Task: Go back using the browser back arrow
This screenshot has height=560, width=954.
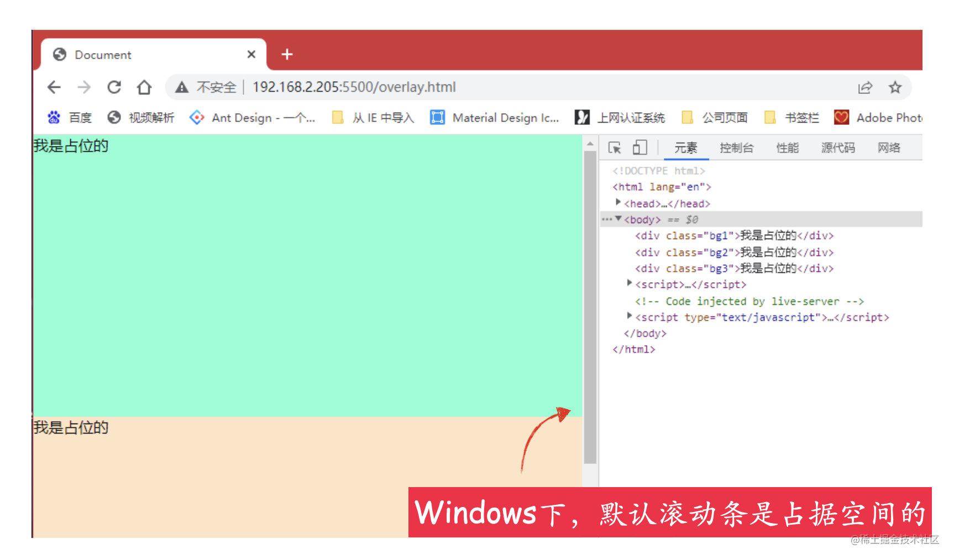Action: click(54, 87)
